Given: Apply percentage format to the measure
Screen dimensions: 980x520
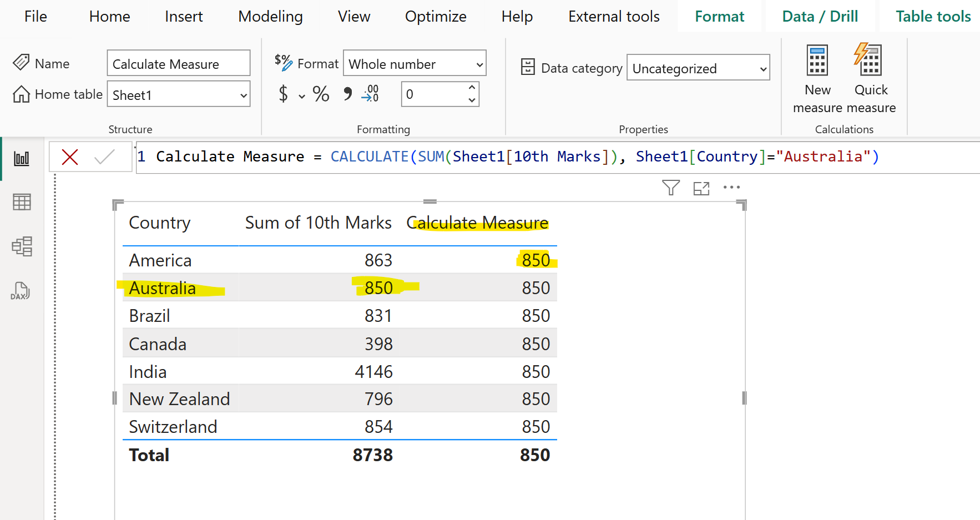Looking at the screenshot, I should pos(321,94).
